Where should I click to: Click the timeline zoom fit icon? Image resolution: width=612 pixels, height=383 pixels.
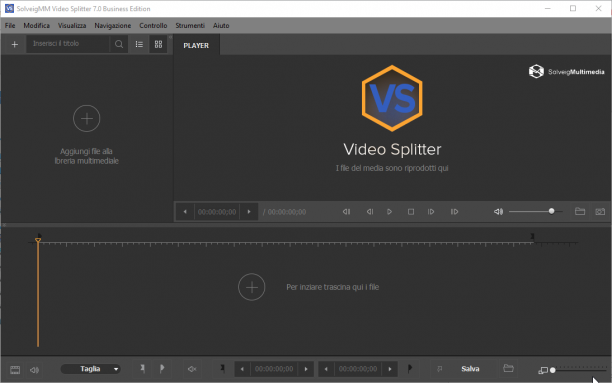(543, 370)
